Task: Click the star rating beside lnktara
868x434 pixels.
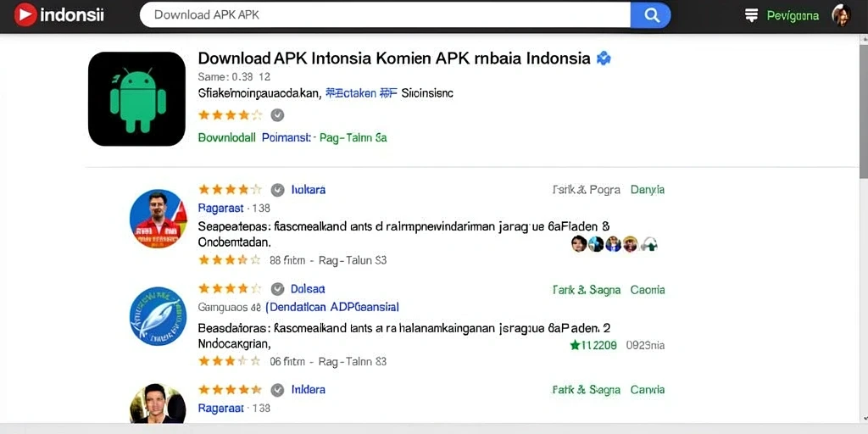Action: 231,190
